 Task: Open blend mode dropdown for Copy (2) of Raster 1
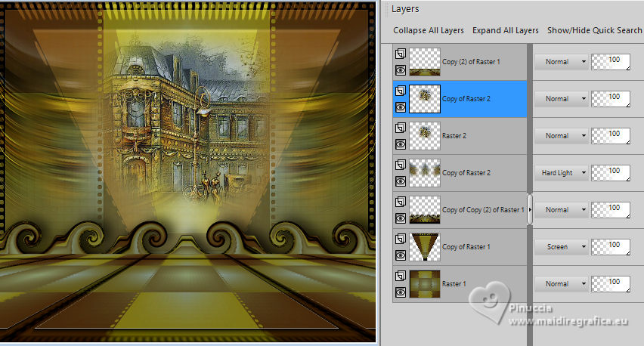[x=561, y=61]
